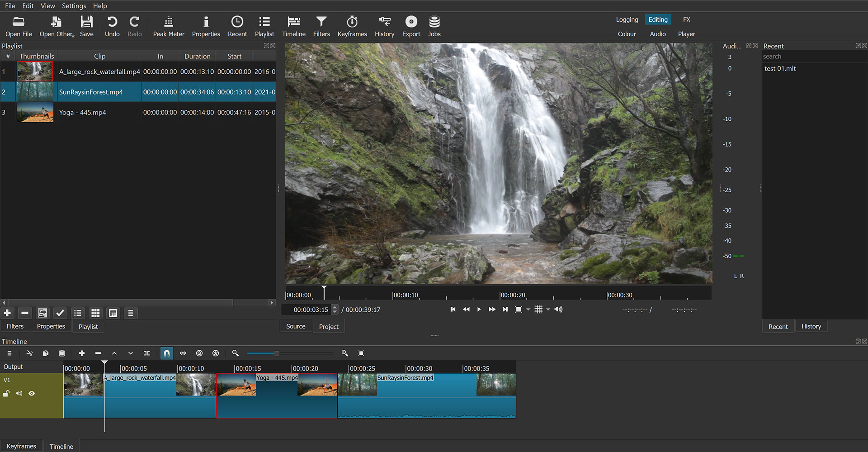The height and width of the screenshot is (452, 868).
Task: Toggle snapping in the timeline
Action: (x=166, y=353)
